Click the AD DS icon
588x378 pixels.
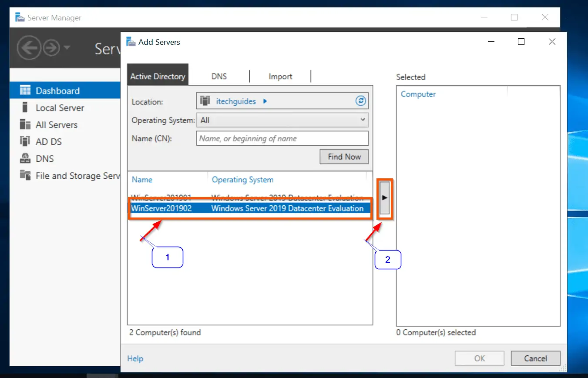pos(25,141)
